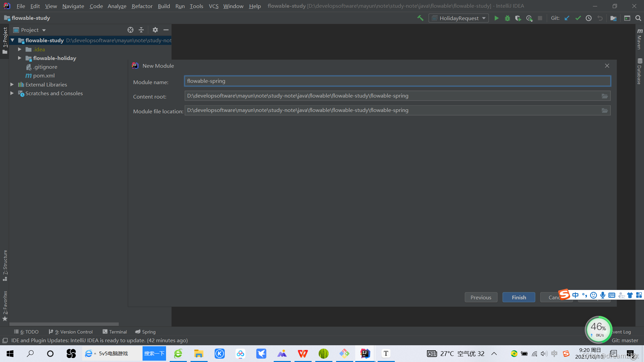Click the Previous button
The width and height of the screenshot is (644, 362).
tap(481, 297)
